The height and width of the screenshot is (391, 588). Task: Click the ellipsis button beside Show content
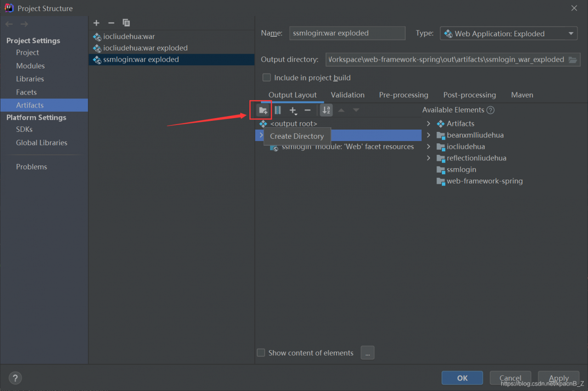(367, 353)
